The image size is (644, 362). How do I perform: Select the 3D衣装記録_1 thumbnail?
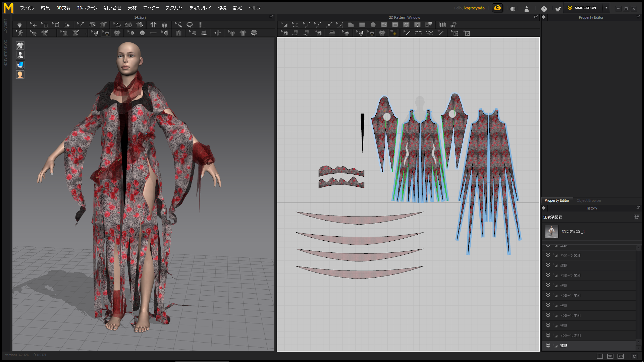tap(551, 232)
